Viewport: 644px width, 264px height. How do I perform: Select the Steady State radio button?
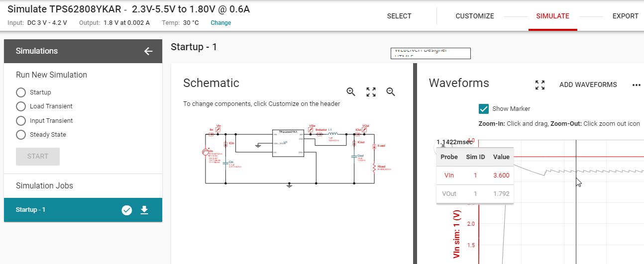pos(21,135)
